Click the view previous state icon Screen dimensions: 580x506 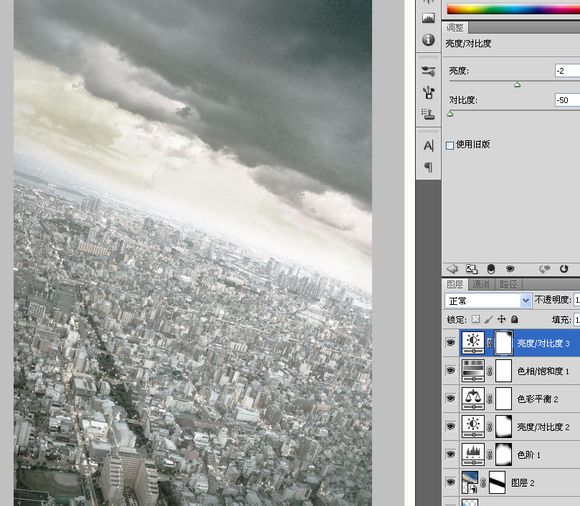click(x=544, y=269)
